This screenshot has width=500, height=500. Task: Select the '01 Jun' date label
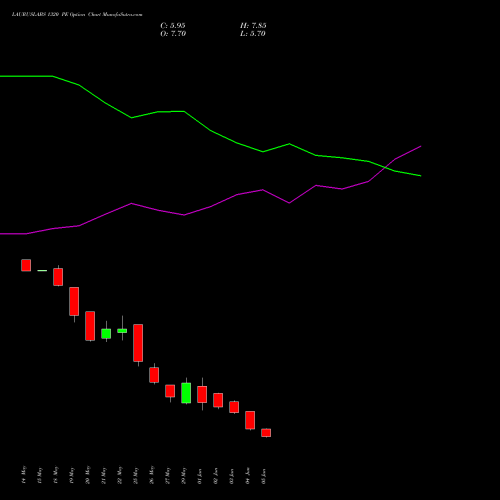(200, 476)
